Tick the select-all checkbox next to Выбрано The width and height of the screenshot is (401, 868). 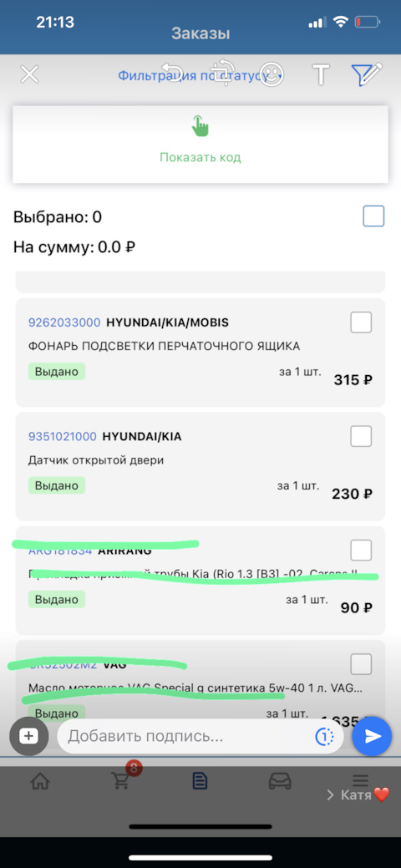[373, 216]
